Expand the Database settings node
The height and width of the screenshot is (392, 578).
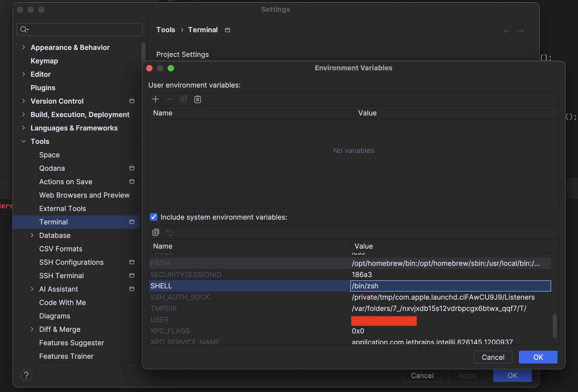coord(32,235)
